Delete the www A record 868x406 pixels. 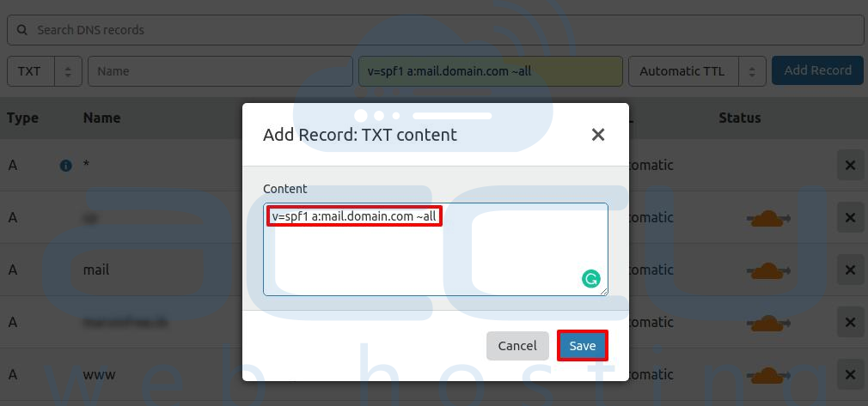pyautogui.click(x=850, y=374)
